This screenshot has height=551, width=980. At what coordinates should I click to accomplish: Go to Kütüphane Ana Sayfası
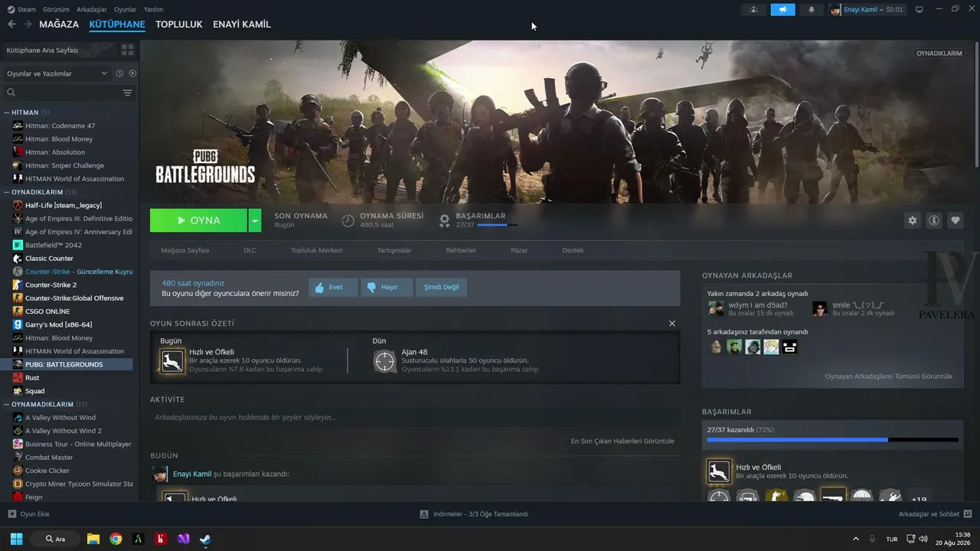[x=59, y=50]
